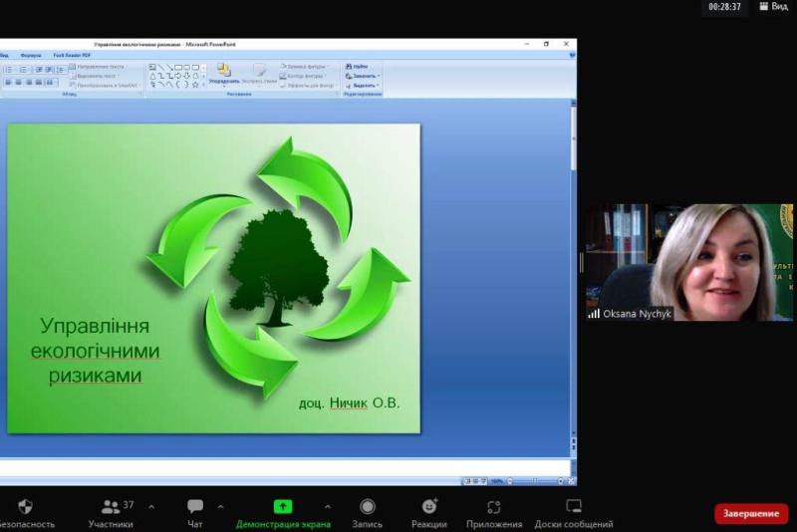Click the Упорядочить arrange icon in ribbon
Screen dimensions: 797x532
coord(223,73)
